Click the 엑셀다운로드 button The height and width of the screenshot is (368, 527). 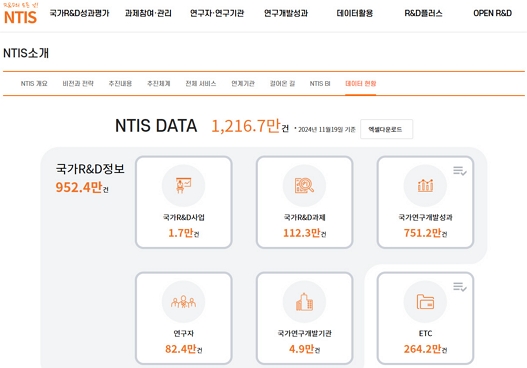click(x=387, y=129)
